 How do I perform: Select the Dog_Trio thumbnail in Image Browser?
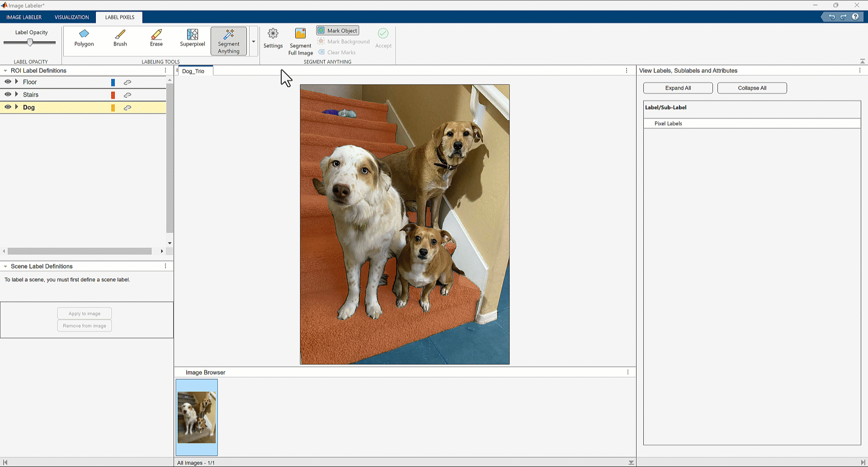[197, 417]
